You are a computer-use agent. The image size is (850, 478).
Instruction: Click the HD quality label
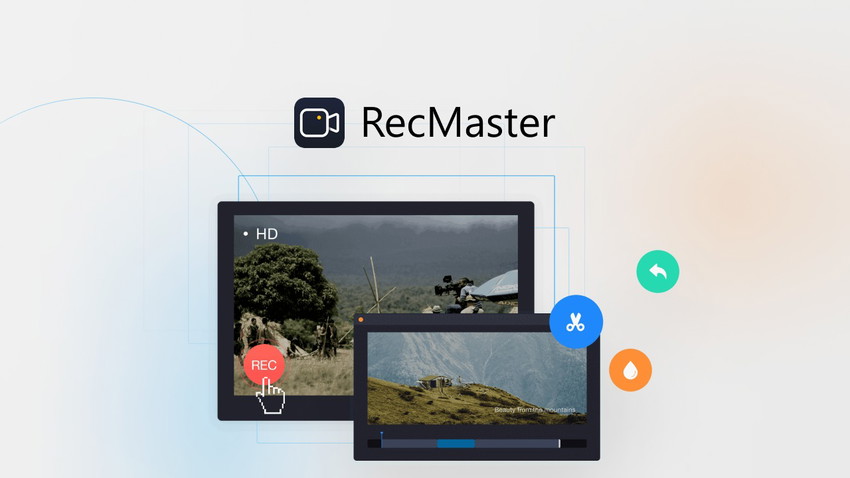point(267,234)
